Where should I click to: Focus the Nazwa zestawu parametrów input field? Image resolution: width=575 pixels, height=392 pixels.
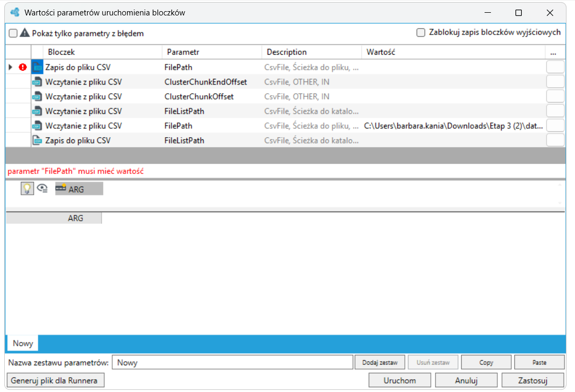[x=232, y=362]
